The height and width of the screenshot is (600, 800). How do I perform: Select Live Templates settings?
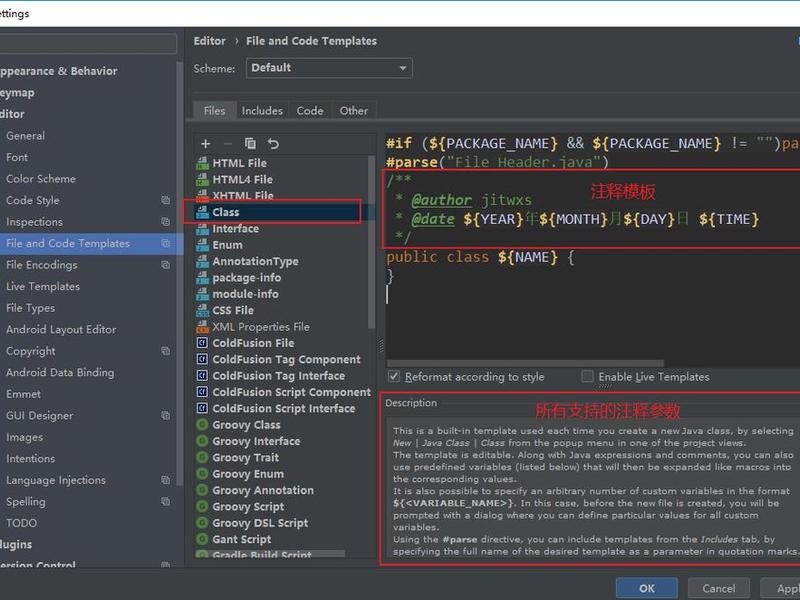coord(43,286)
